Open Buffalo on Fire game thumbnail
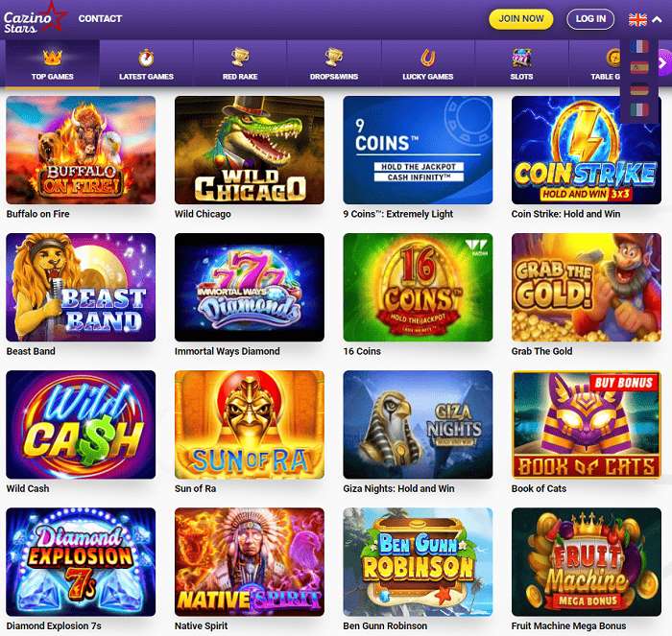This screenshot has height=636, width=672. [x=81, y=151]
